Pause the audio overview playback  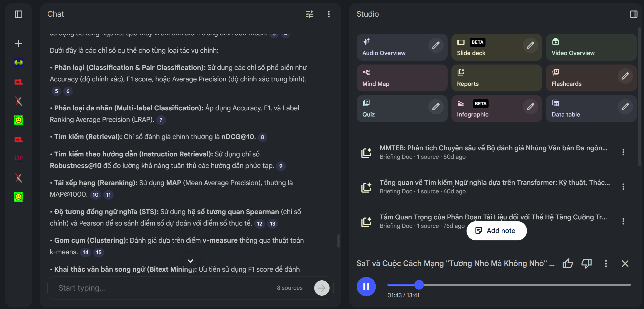[x=366, y=286]
